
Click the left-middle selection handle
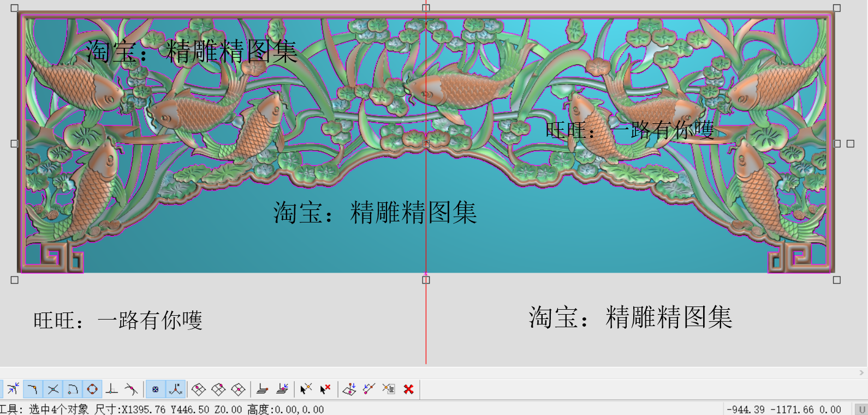click(x=15, y=143)
